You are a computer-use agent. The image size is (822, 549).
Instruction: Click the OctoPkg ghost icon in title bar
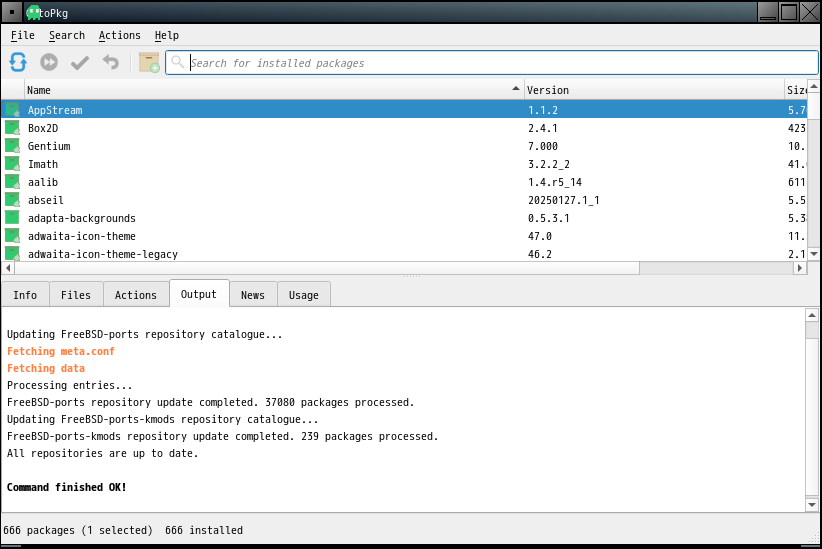pos(34,13)
